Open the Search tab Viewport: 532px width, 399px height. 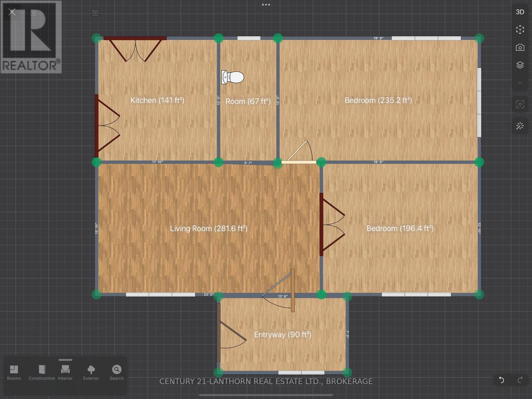[x=117, y=372]
